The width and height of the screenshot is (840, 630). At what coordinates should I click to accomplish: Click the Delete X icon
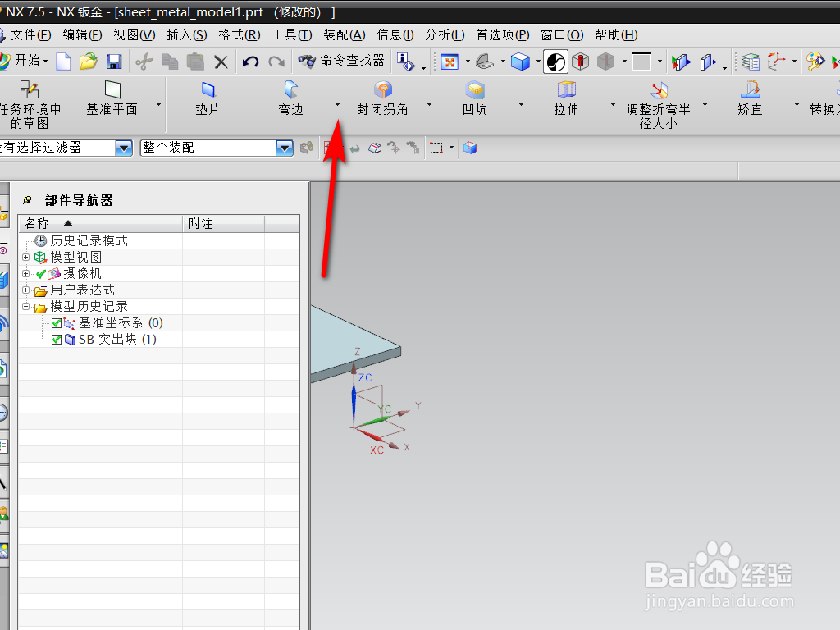pyautogui.click(x=221, y=62)
